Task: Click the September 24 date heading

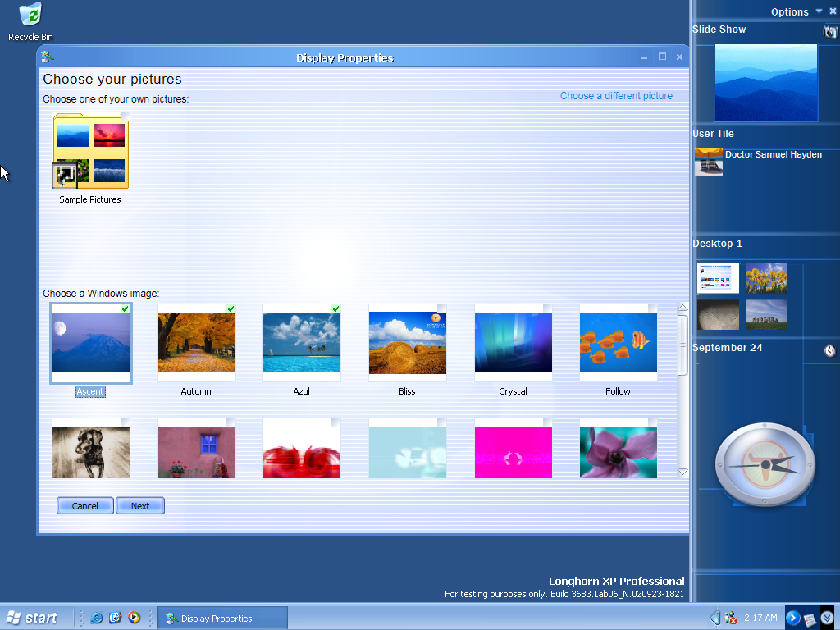Action: coord(727,347)
